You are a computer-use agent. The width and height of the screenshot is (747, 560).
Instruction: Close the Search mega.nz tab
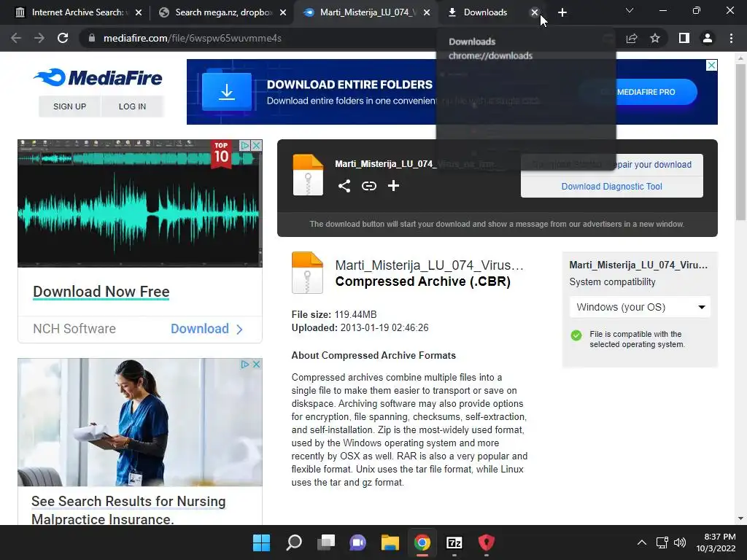coord(283,12)
